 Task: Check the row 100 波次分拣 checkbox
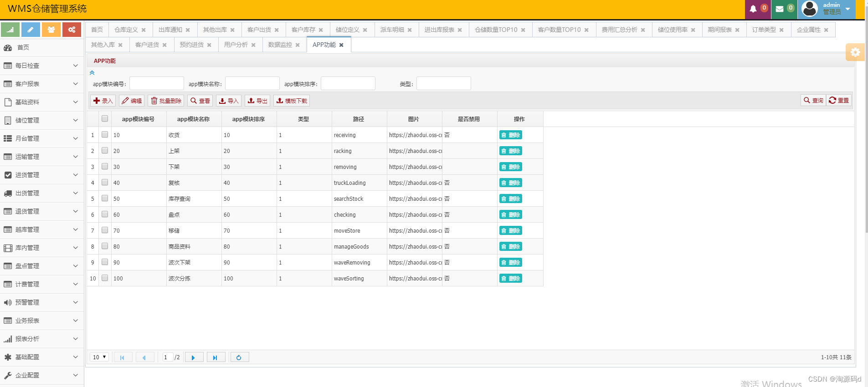105,278
